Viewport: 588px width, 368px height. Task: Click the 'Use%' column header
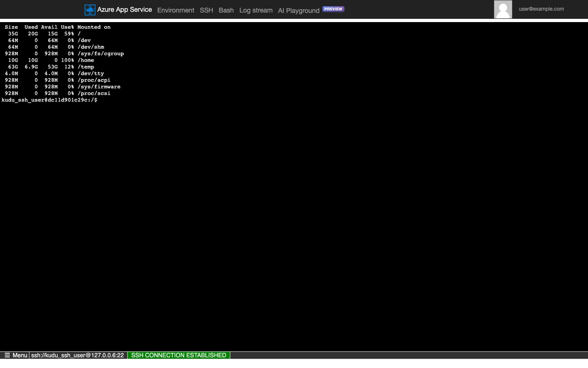tap(67, 27)
